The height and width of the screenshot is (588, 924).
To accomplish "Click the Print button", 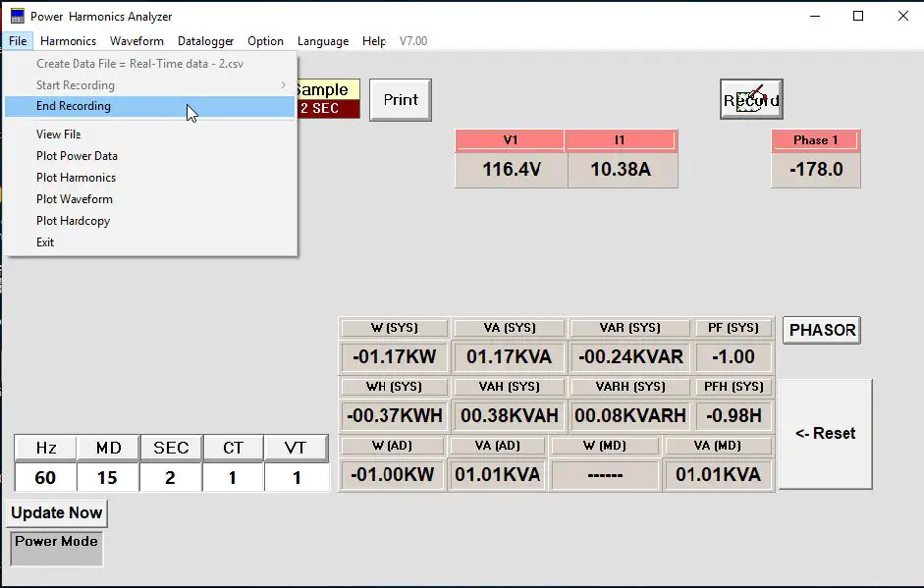I will tap(400, 99).
